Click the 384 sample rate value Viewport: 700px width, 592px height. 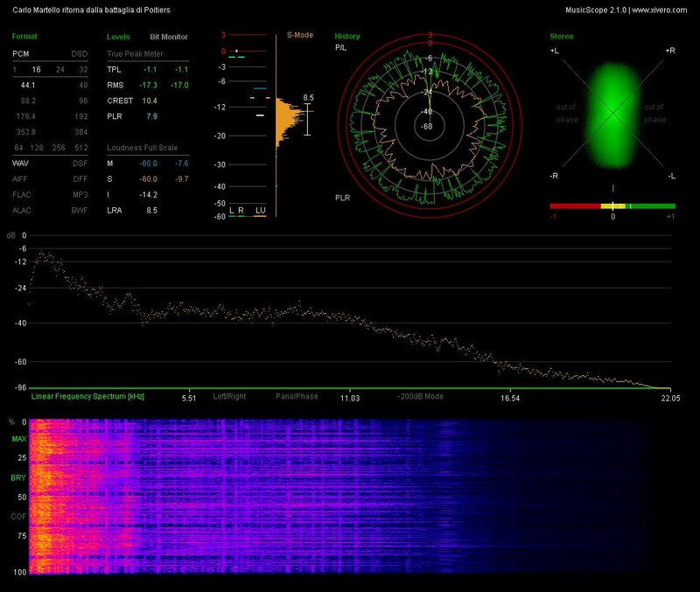[81, 132]
